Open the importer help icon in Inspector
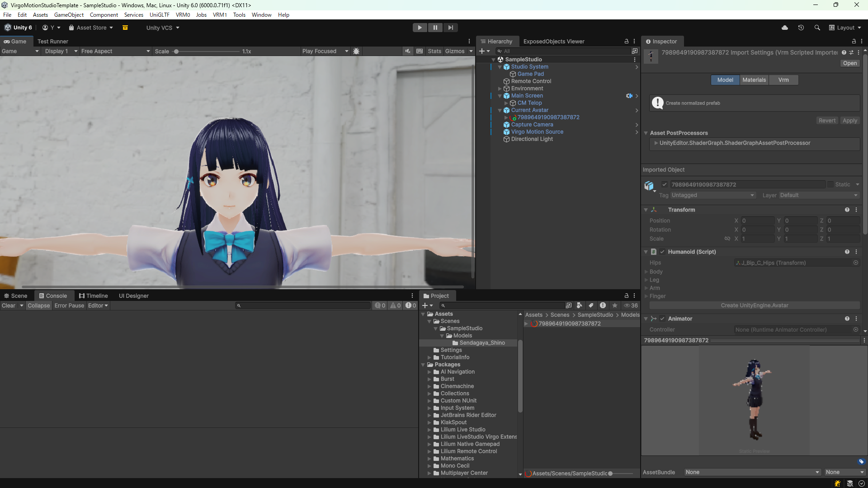Screen dimensions: 868x488 pyautogui.click(x=844, y=52)
